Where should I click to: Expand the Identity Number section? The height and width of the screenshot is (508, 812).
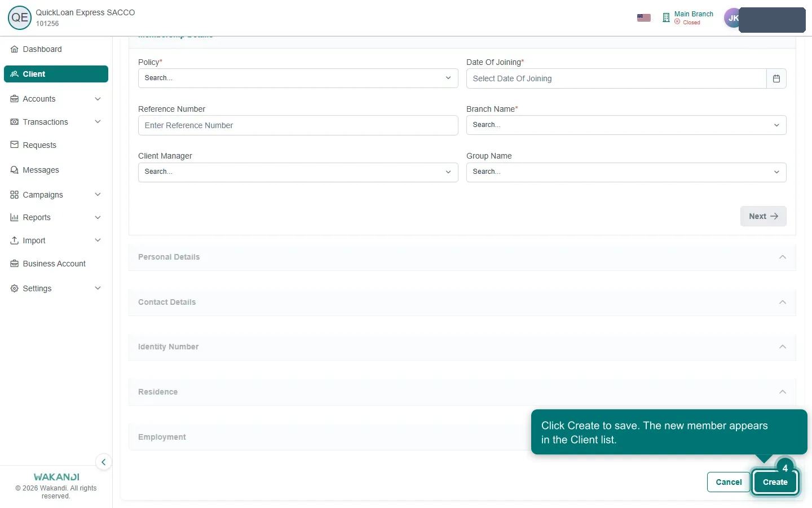point(462,347)
